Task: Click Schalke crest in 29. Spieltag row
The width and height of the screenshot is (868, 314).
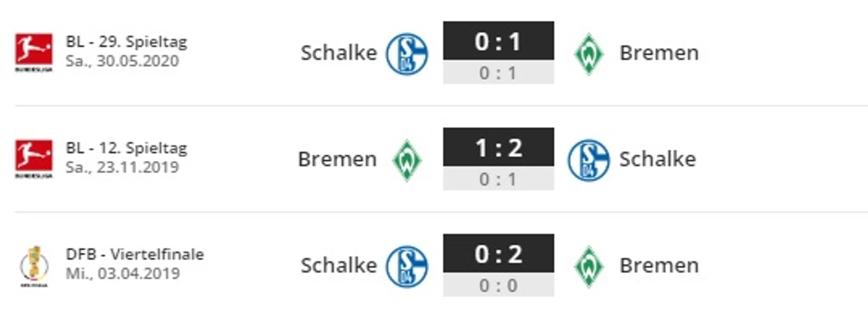Action: [407, 53]
